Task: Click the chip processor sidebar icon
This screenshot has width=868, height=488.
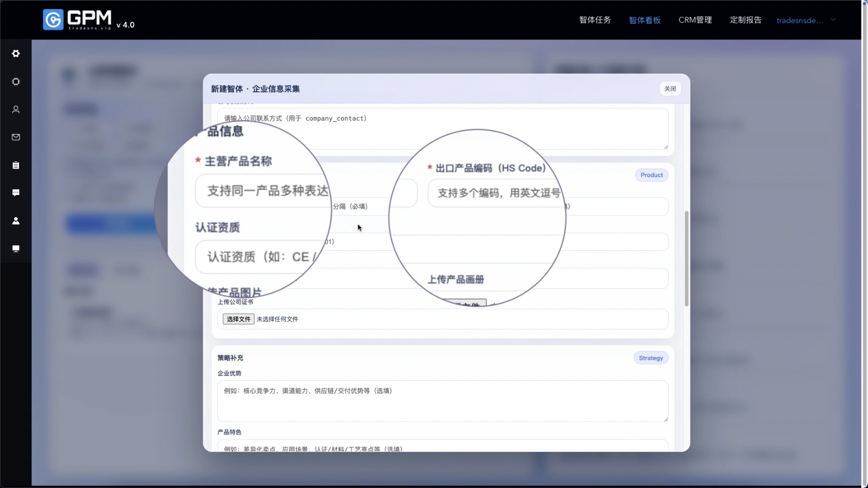Action: pos(16,82)
